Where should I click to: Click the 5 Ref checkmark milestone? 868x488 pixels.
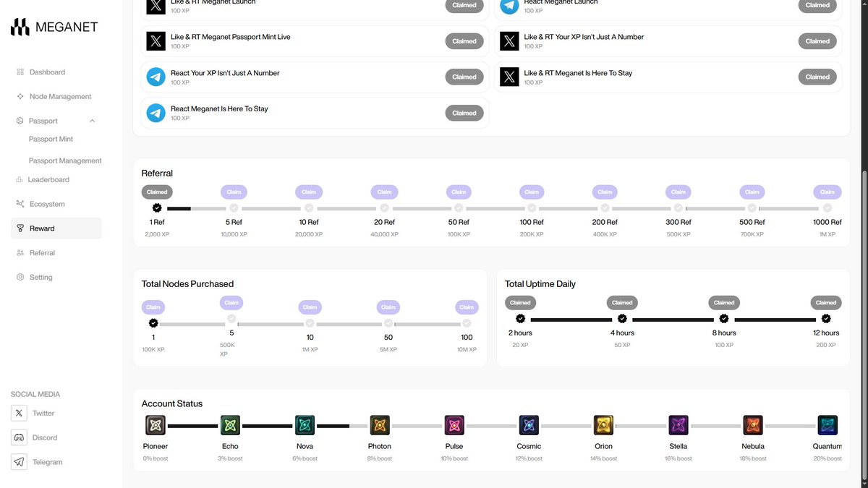pos(234,208)
